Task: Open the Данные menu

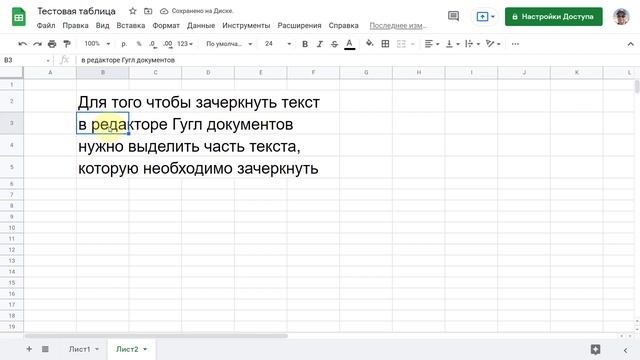Action: tap(201, 25)
